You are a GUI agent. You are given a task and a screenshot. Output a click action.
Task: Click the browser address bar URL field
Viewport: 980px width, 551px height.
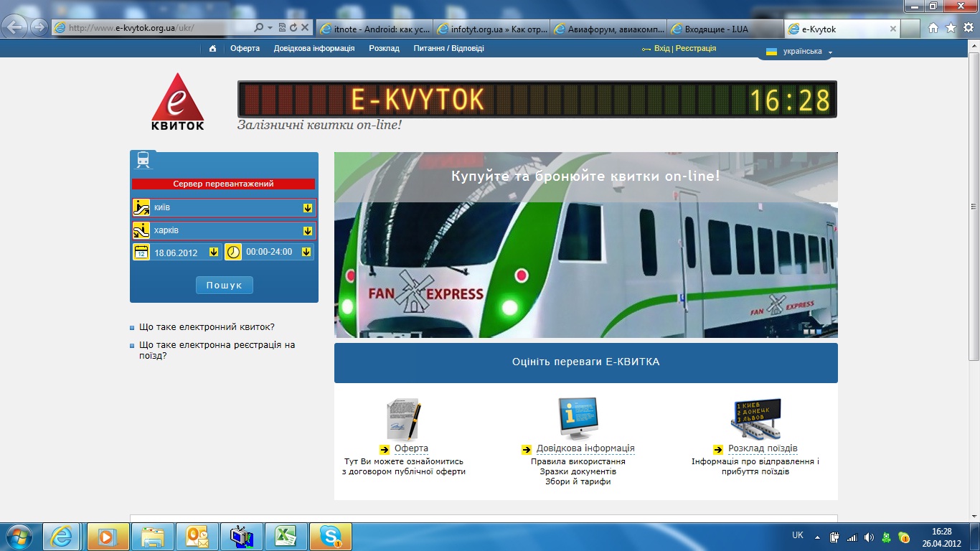coord(158,28)
